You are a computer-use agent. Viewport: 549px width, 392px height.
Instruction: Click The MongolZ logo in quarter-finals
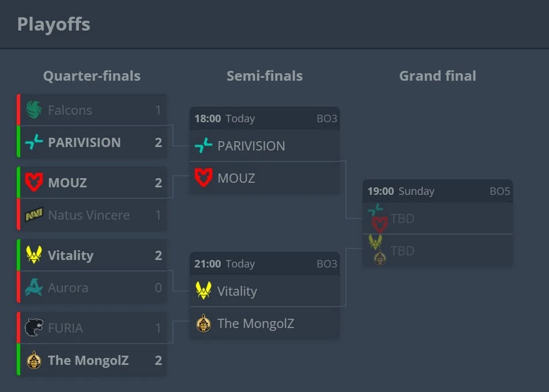[x=34, y=360]
